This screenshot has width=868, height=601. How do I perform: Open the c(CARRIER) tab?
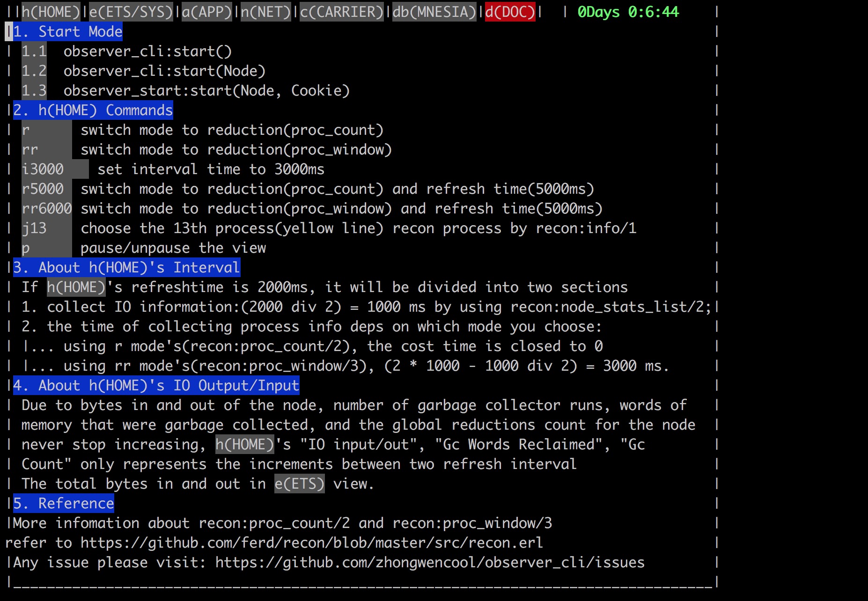pyautogui.click(x=341, y=12)
